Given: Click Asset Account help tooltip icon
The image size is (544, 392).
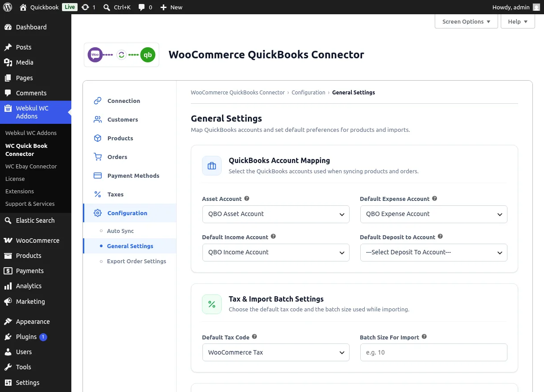Looking at the screenshot, I should click(x=247, y=199).
